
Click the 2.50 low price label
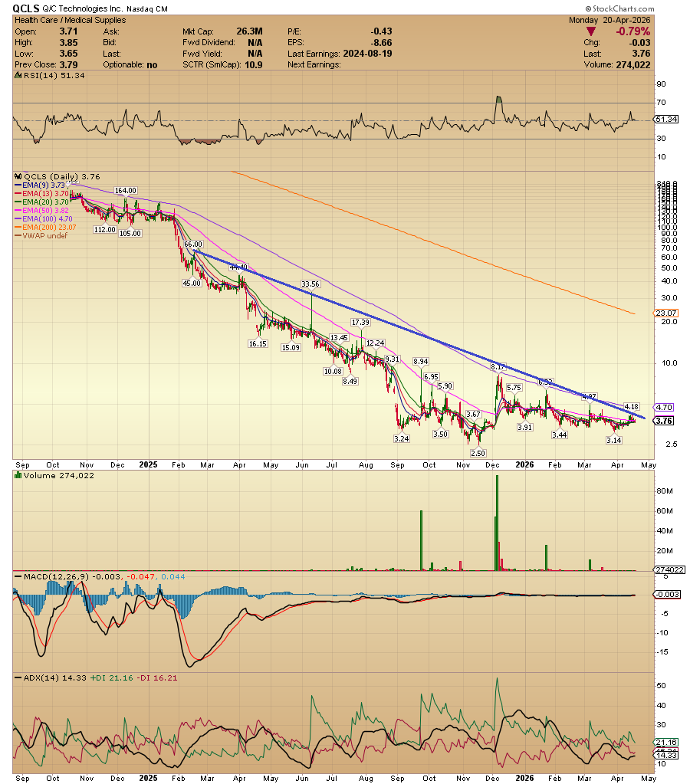point(478,453)
